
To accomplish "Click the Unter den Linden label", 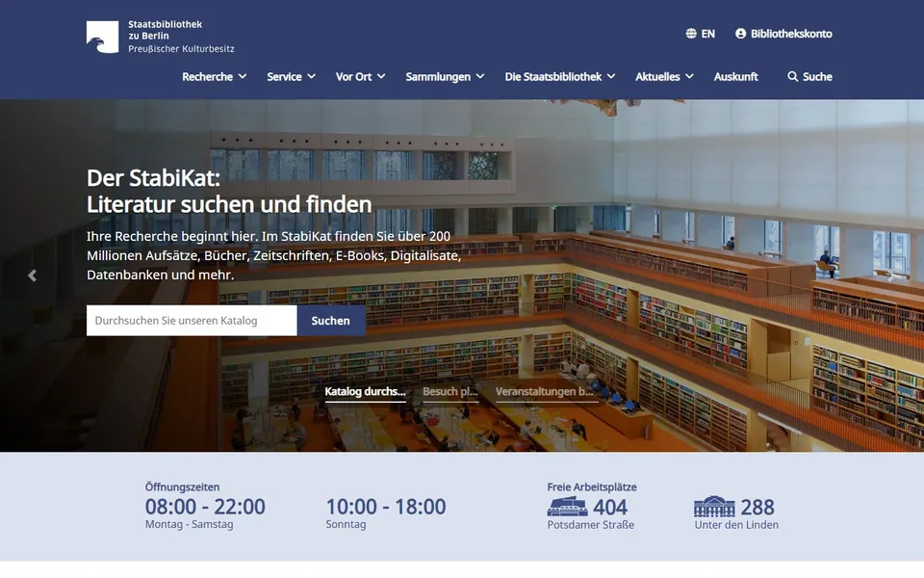I will click(x=736, y=525).
